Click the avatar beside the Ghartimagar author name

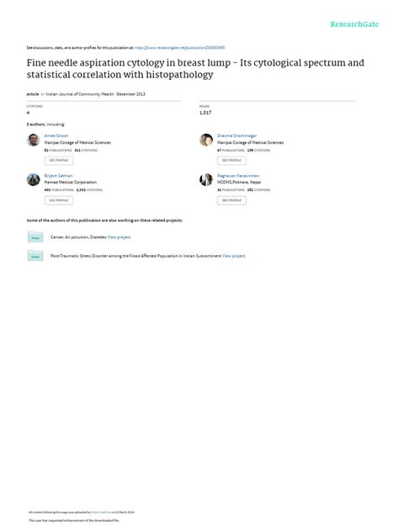pyautogui.click(x=206, y=140)
